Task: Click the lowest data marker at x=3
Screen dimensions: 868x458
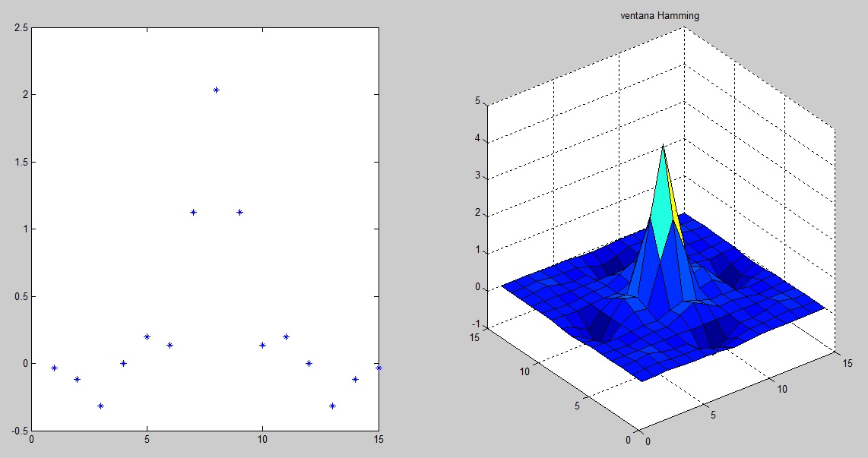Action: (100, 406)
